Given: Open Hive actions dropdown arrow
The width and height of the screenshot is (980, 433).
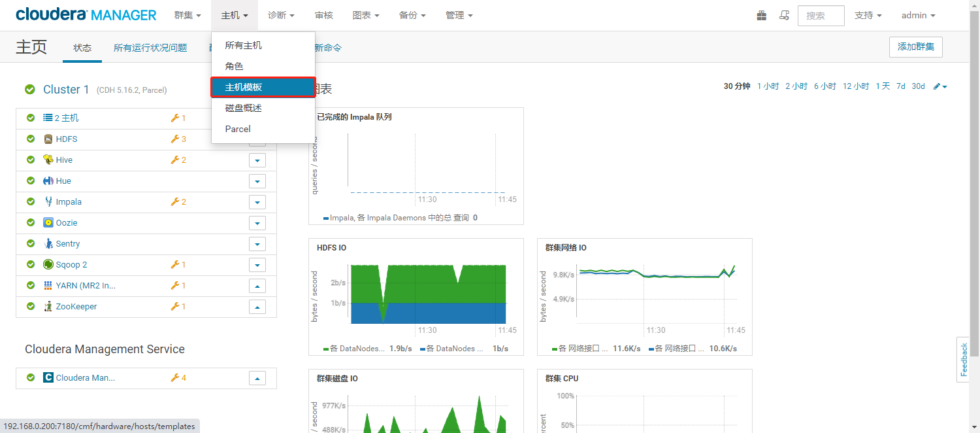Looking at the screenshot, I should coord(257,160).
